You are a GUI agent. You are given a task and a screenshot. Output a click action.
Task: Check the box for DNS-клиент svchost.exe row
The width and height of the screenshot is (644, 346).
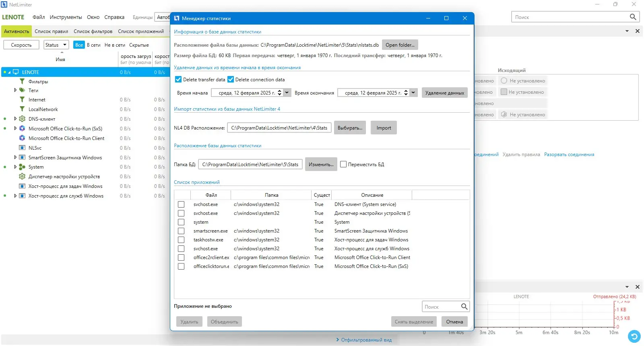[181, 204]
